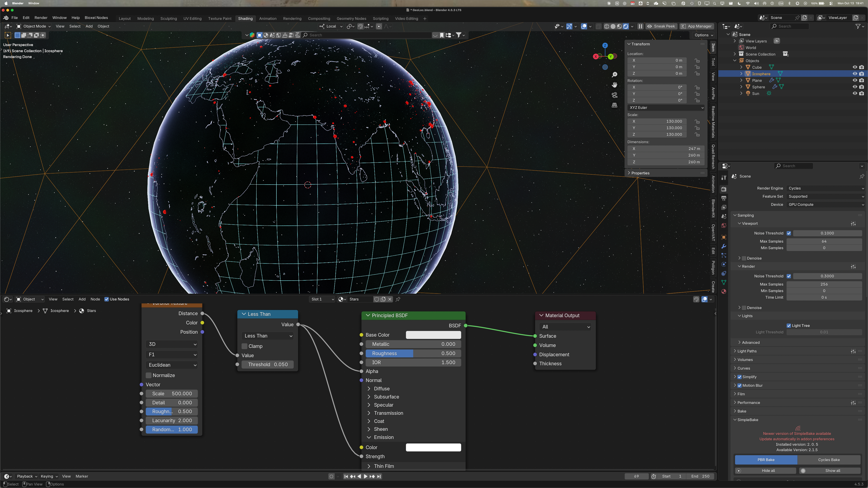The width and height of the screenshot is (868, 488).
Task: Select the Cycles Bake button
Action: (829, 460)
